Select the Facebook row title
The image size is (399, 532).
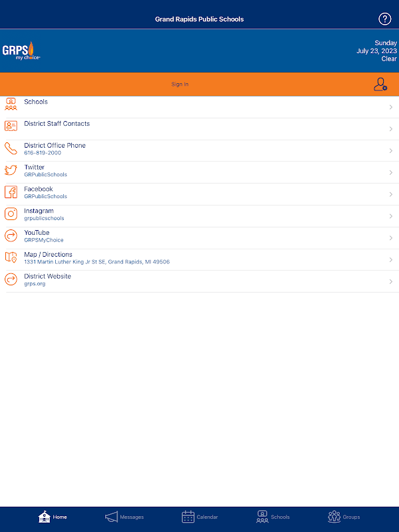pos(39,189)
